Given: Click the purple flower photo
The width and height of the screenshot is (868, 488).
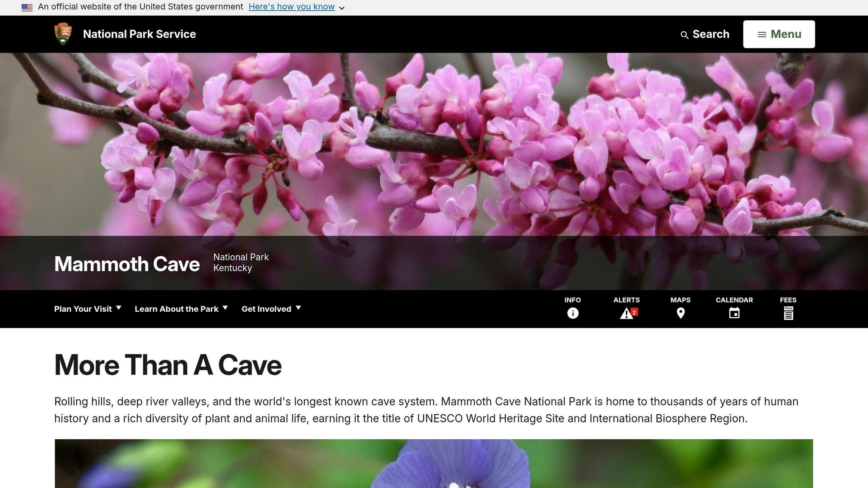Looking at the screenshot, I should 434,463.
